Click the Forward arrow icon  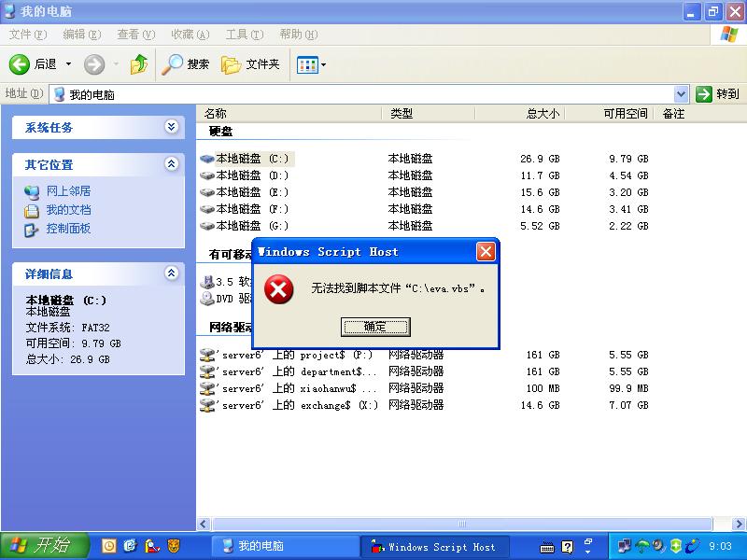click(94, 64)
